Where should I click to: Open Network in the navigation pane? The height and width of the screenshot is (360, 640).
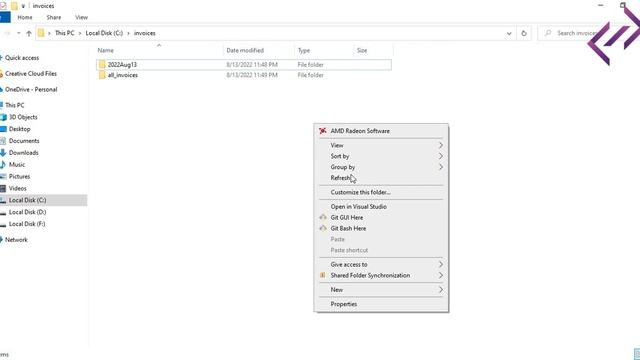tap(16, 240)
